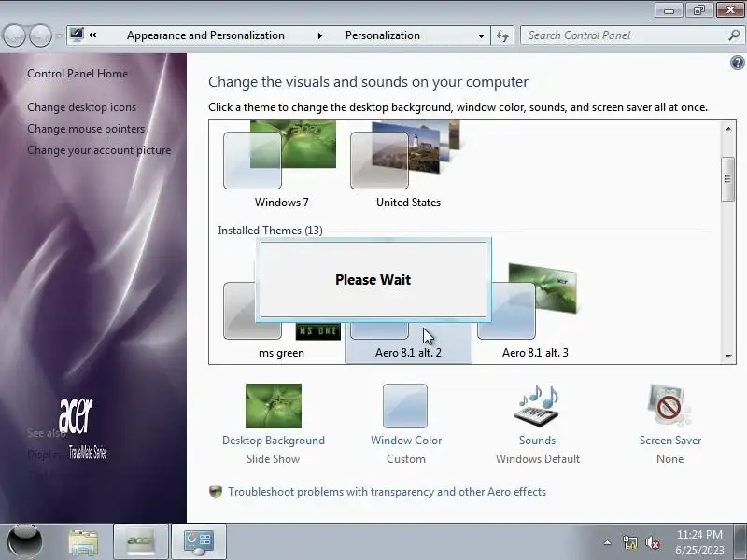Click the theme list scroll up arrow
The image size is (747, 560).
click(728, 129)
